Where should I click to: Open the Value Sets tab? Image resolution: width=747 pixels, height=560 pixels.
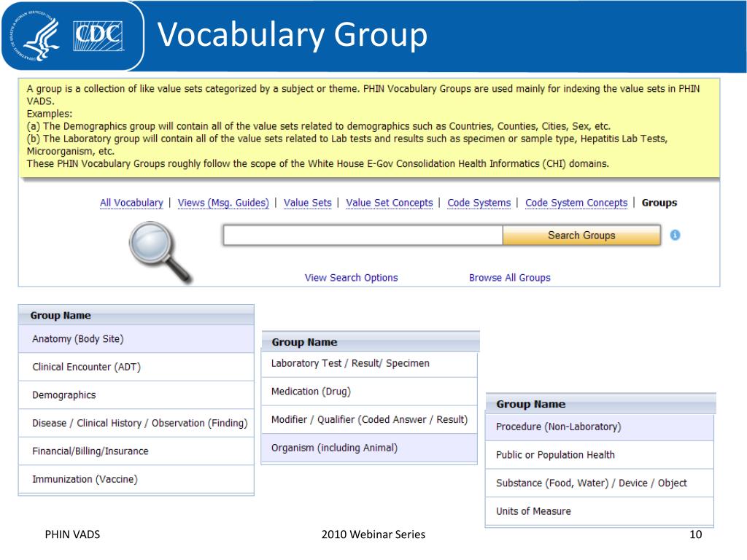[307, 203]
